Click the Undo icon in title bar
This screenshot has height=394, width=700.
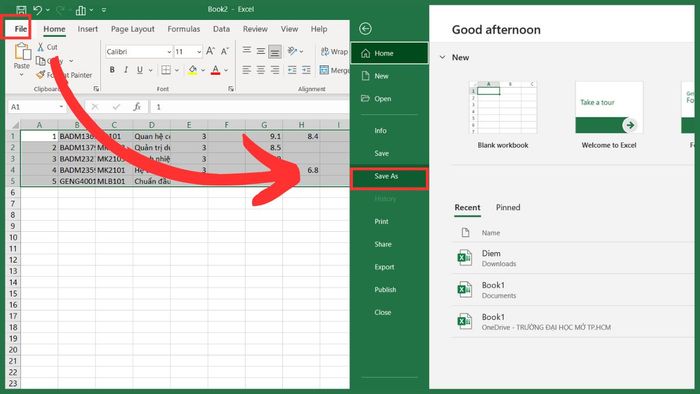pos(38,10)
